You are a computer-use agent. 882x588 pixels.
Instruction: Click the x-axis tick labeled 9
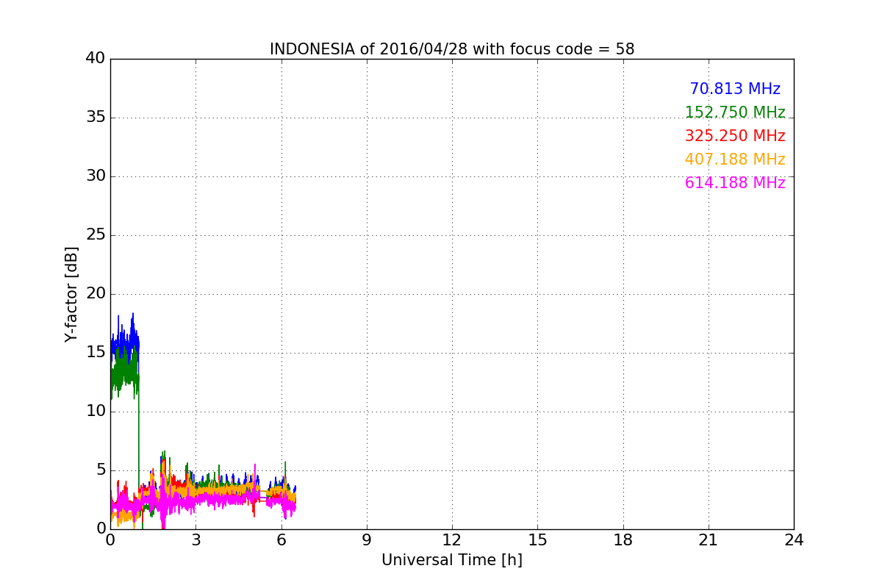(x=367, y=540)
